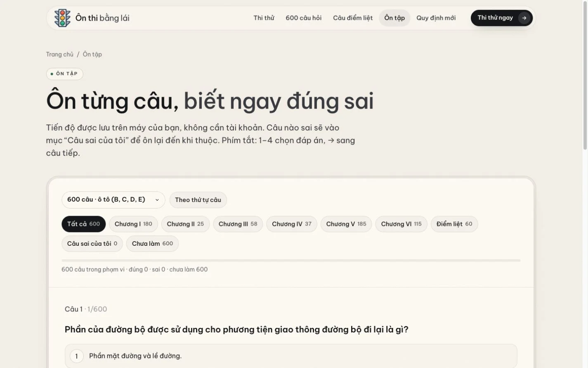Click the heading "Ôn từng câu, biết ngay đúng sai"
Screen dimensions: 588x368
[210, 101]
